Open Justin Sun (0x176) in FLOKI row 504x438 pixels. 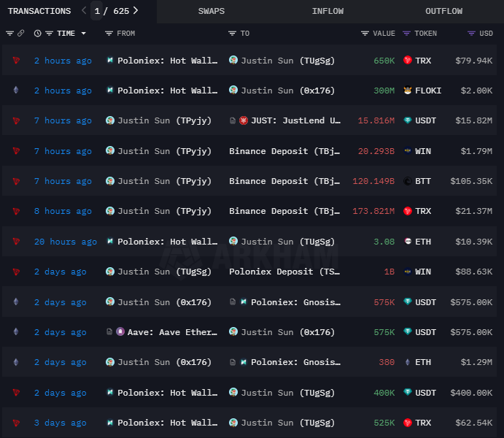[x=287, y=91]
